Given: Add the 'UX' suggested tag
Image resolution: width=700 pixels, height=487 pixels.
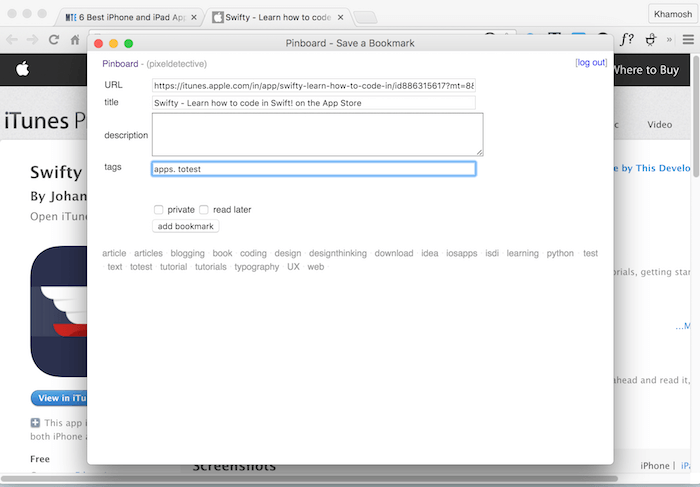Looking at the screenshot, I should (x=293, y=266).
